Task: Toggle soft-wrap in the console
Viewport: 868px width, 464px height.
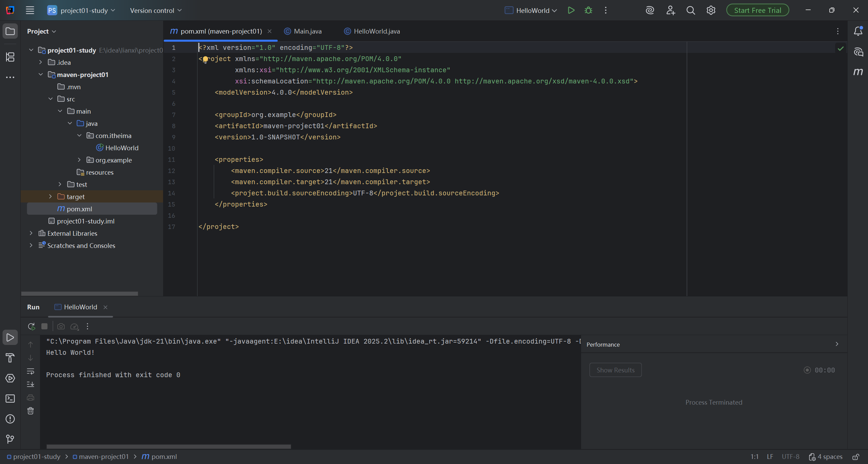Action: tap(31, 371)
